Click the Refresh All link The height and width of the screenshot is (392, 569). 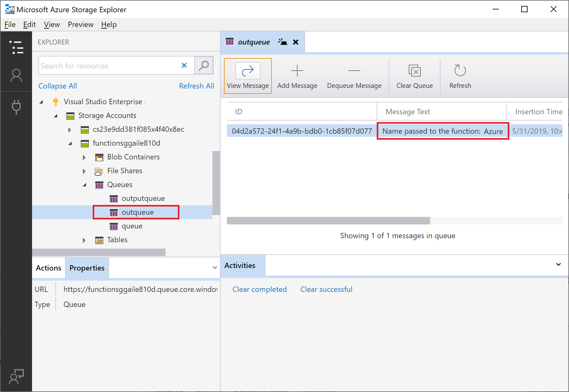[x=196, y=86]
